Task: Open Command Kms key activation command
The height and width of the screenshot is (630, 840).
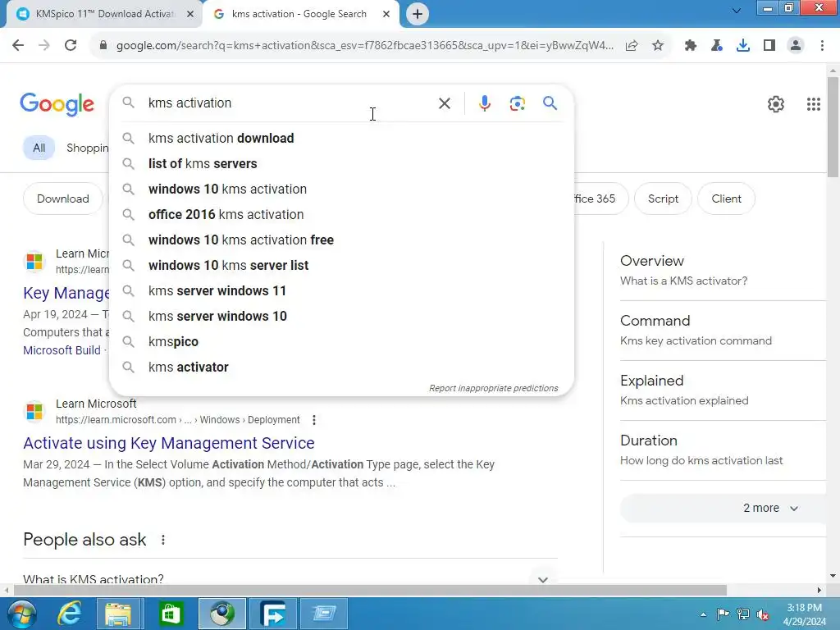Action: pos(724,330)
